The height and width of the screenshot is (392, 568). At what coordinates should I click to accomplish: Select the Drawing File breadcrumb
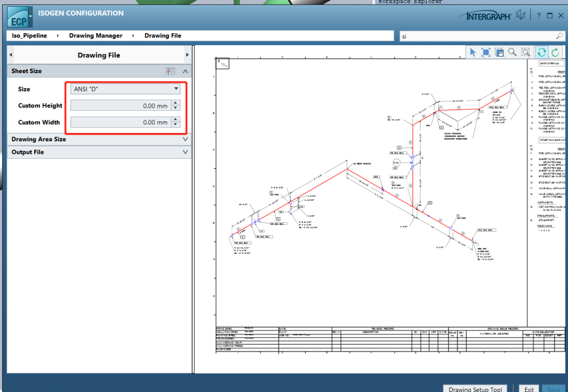163,36
